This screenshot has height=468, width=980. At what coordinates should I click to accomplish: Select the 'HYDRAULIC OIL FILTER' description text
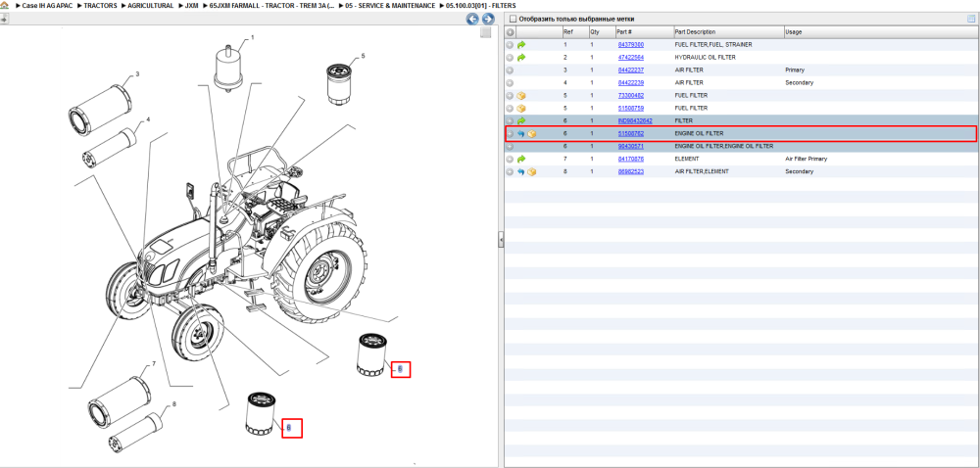click(x=705, y=58)
